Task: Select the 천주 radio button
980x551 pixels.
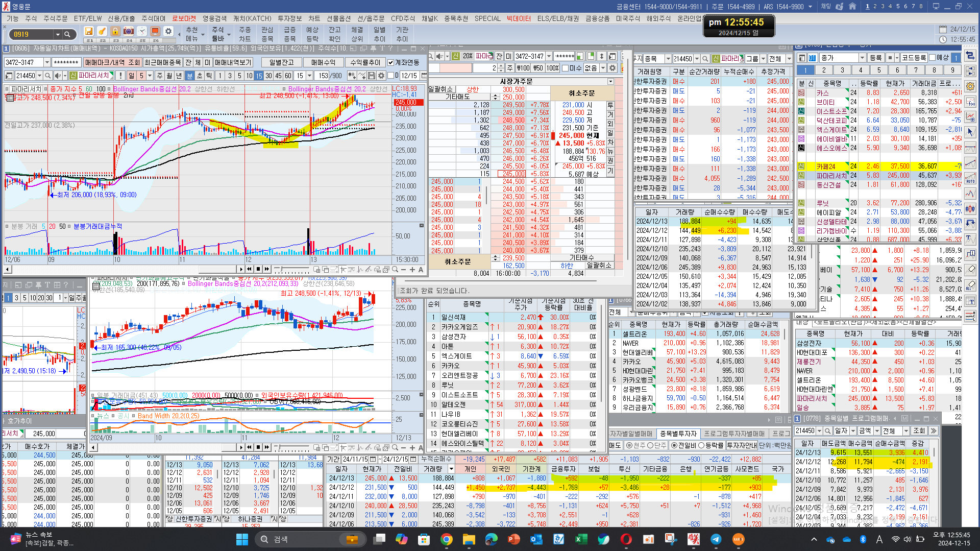Action: coord(629,445)
